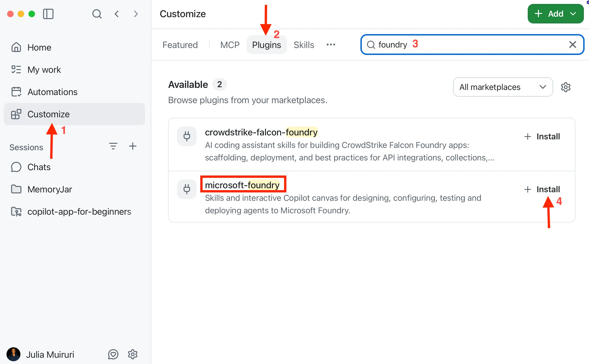Open the MemoryJar folder
Viewport: 589px width, 364px height.
pos(74,189)
